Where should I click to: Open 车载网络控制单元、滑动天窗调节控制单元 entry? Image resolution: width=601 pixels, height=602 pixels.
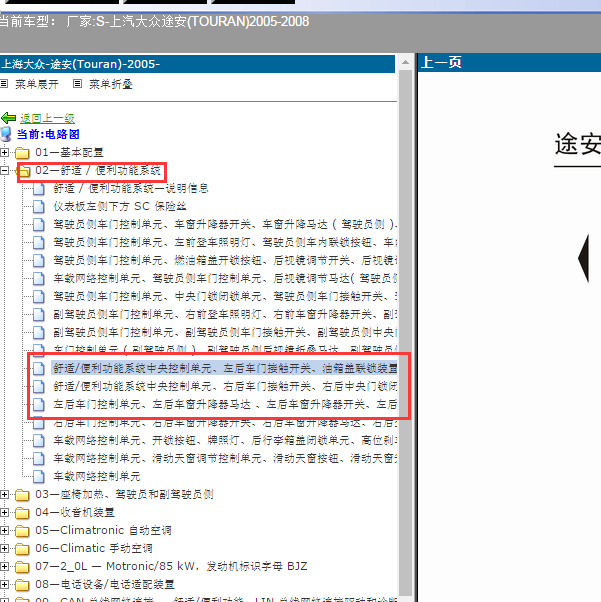[225, 458]
